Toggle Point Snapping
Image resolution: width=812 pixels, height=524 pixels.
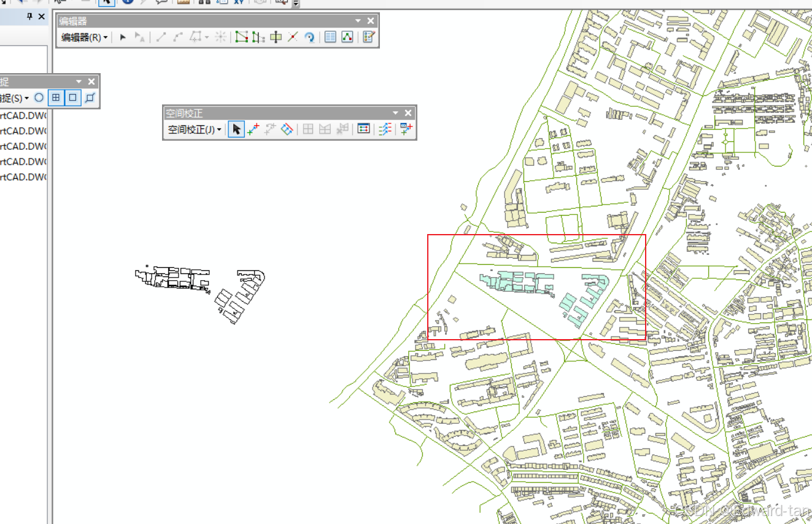[x=39, y=98]
